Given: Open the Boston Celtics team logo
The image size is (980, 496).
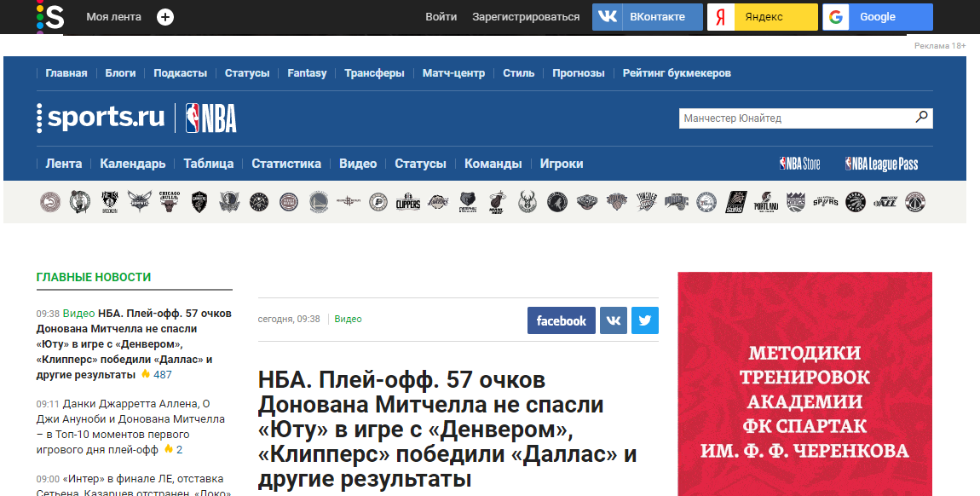Looking at the screenshot, I should pyautogui.click(x=80, y=202).
